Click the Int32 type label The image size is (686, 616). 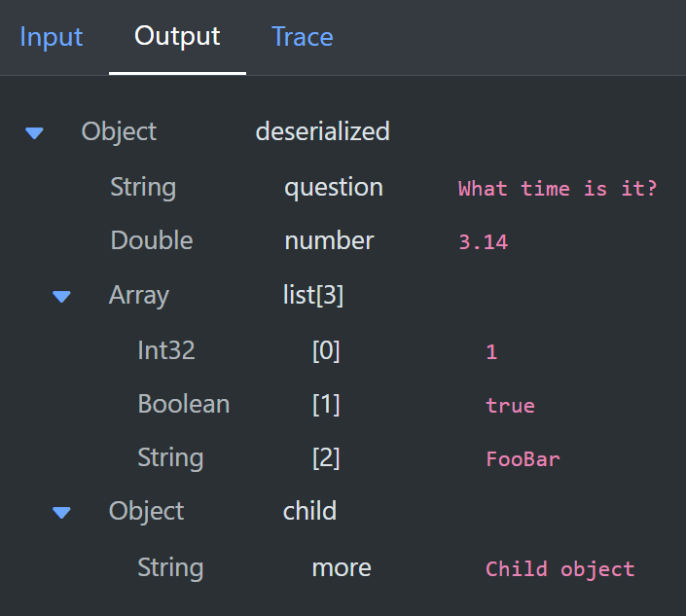166,350
